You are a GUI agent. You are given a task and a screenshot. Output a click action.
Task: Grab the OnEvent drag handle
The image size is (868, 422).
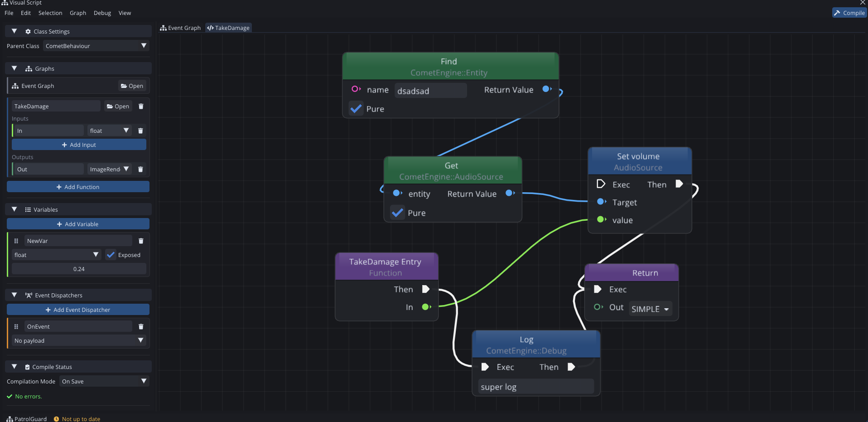coord(16,326)
